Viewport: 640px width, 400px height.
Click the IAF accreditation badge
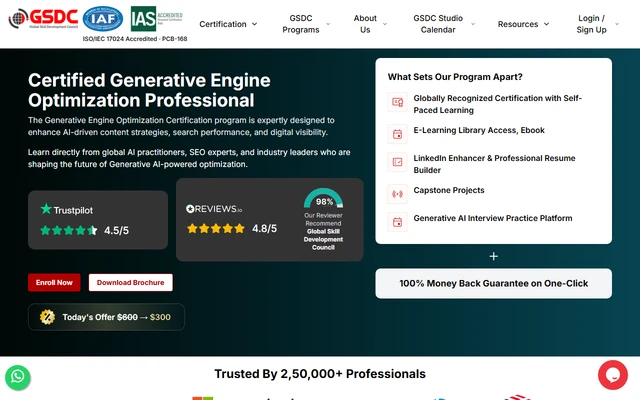(103, 19)
